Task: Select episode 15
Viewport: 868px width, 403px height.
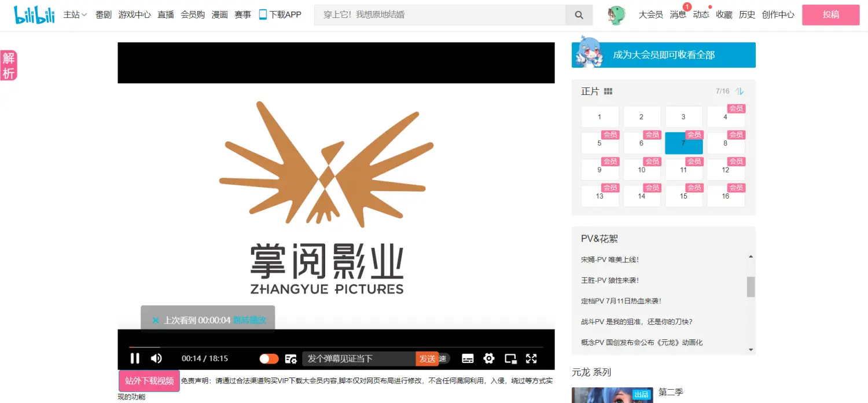Action: [683, 196]
